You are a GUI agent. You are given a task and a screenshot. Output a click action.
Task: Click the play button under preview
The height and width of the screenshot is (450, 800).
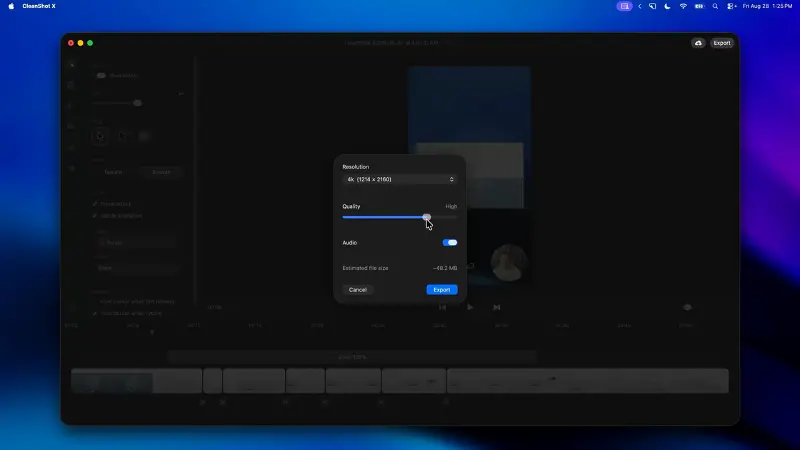pos(470,307)
